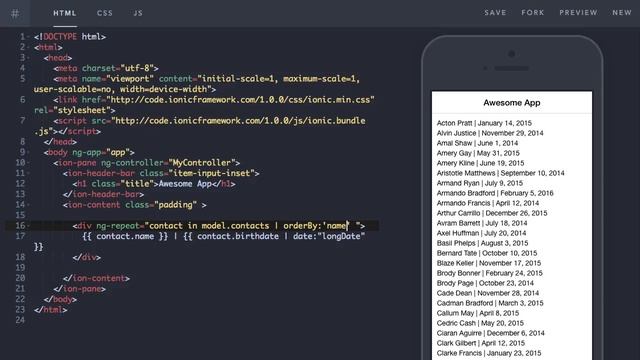Select Aristotle Matthews contact row
Viewport: 640px width, 360px height.
tap(500, 173)
